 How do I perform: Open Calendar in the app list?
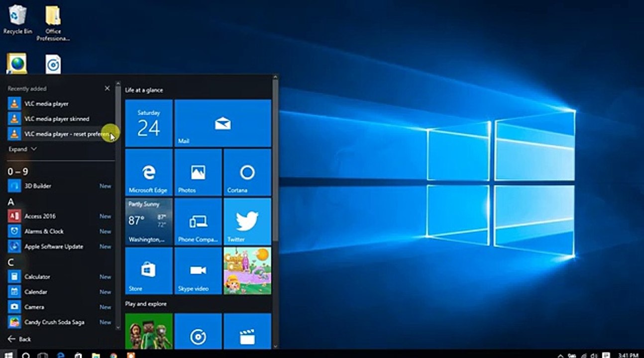[x=60, y=292]
